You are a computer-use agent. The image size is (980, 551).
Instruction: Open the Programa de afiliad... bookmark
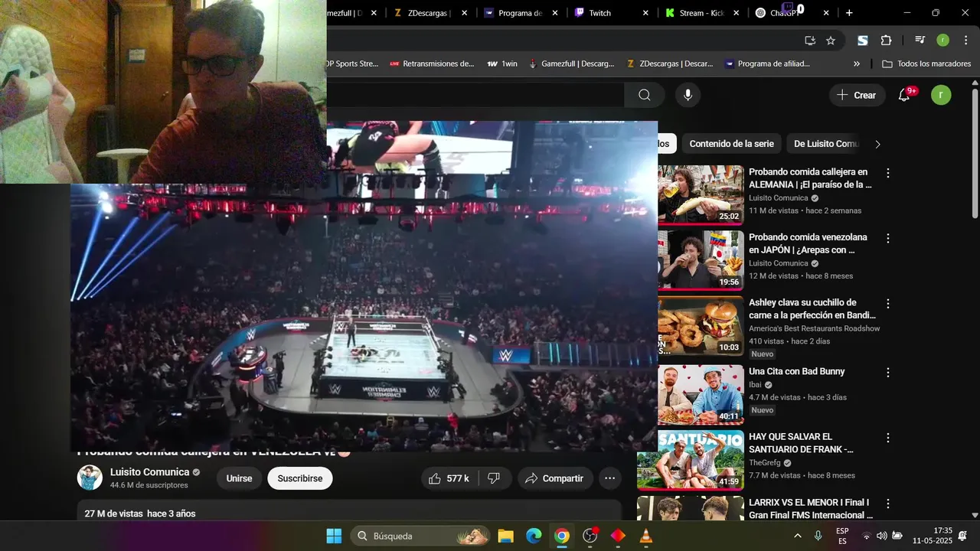pos(767,64)
